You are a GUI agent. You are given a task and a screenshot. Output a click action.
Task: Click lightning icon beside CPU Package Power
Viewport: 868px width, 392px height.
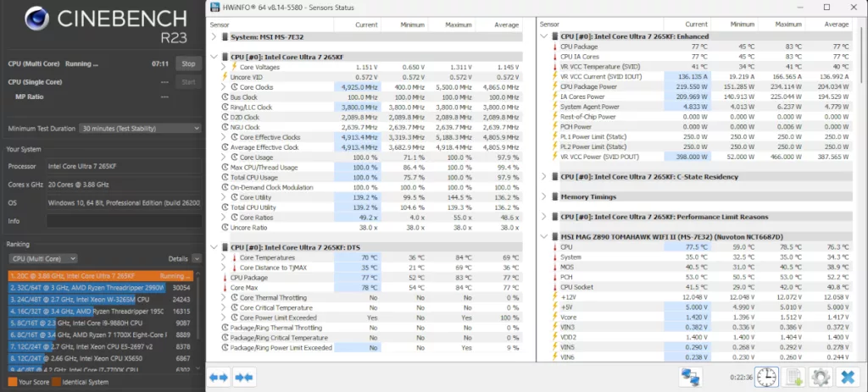[554, 87]
